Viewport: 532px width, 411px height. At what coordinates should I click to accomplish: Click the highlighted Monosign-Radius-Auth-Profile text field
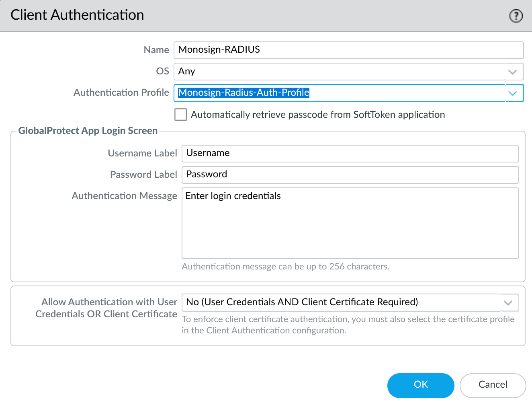(x=339, y=93)
